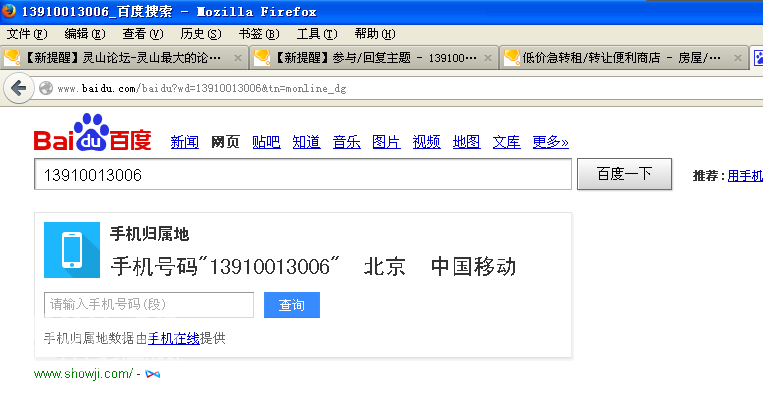
Task: Open Baidu 地图 link
Action: [467, 142]
